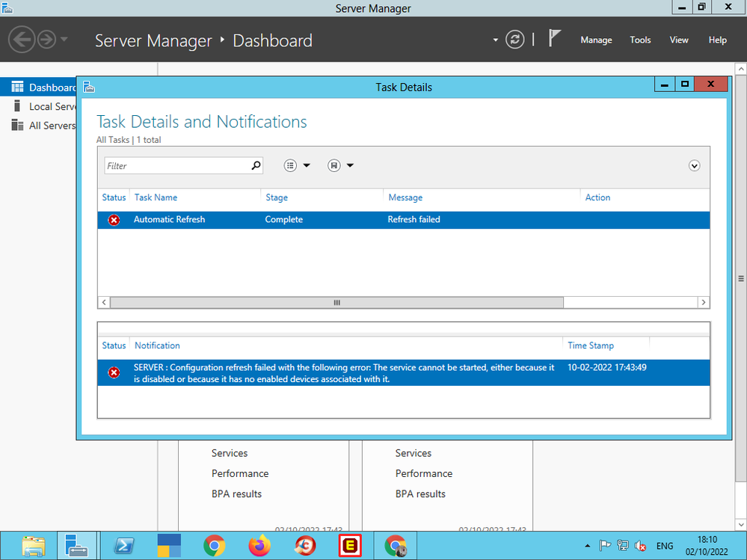Click the back navigation arrow
Screen dimensions: 747x560
pyautogui.click(x=22, y=40)
